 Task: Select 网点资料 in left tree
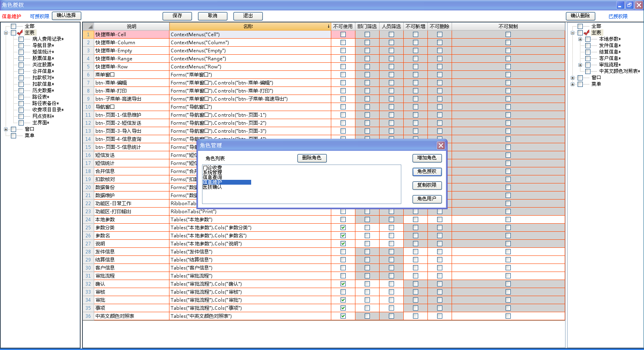pyautogui.click(x=43, y=116)
